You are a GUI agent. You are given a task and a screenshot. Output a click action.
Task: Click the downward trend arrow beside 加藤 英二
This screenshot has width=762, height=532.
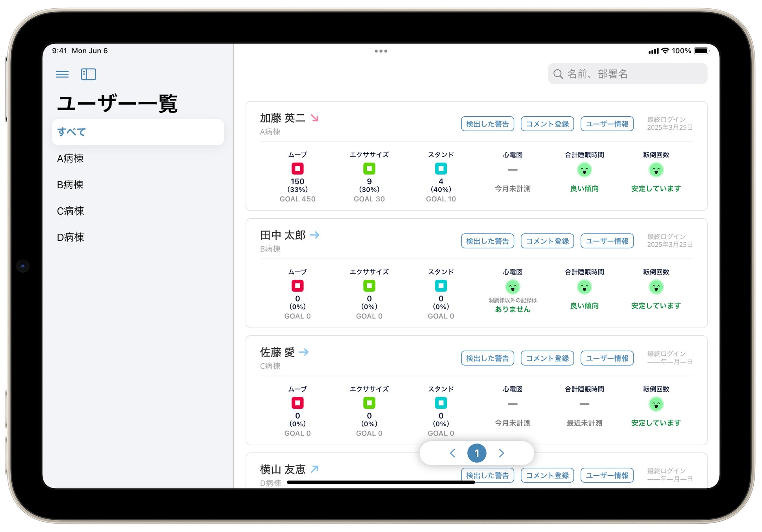click(314, 118)
